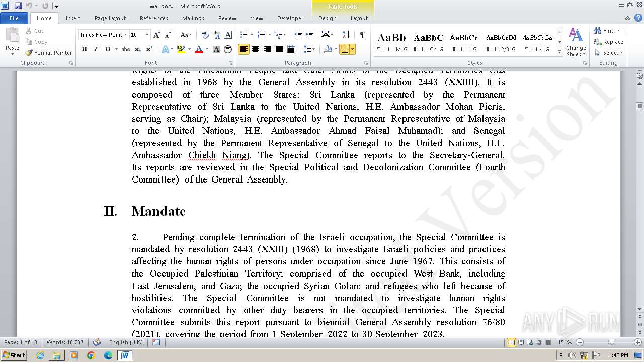The height and width of the screenshot is (362, 644).
Task: Click the zoom slider handle
Action: tap(611, 342)
